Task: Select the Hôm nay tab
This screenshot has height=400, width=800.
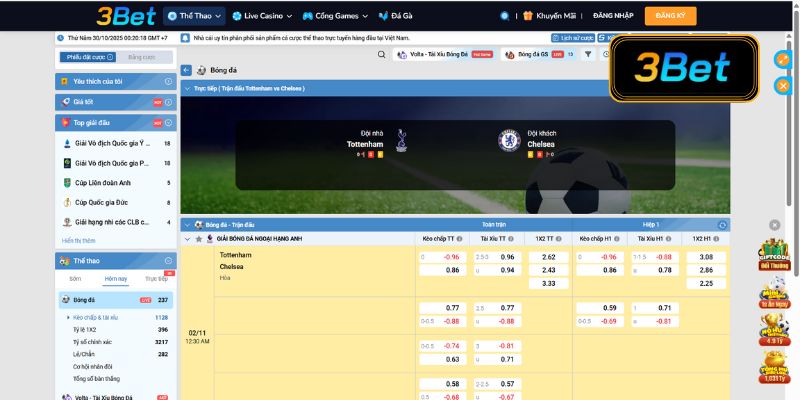Action: tap(116, 279)
